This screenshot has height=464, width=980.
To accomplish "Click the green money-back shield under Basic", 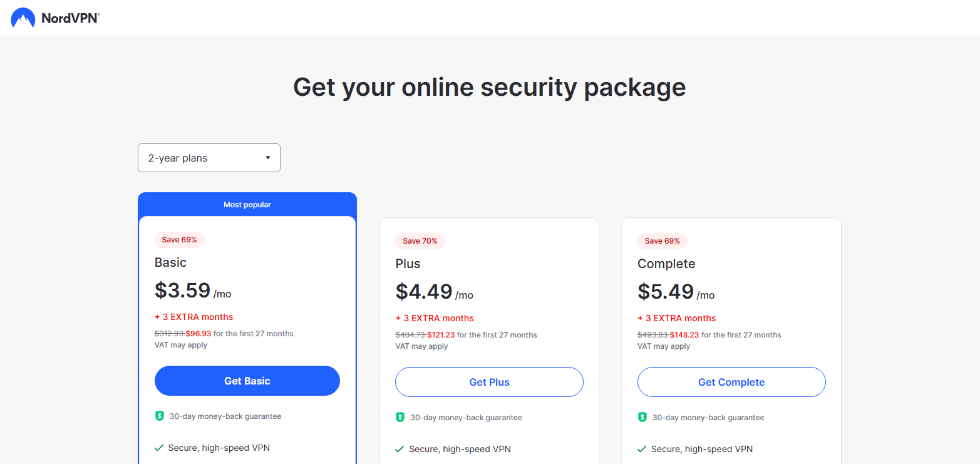I will pyautogui.click(x=159, y=416).
